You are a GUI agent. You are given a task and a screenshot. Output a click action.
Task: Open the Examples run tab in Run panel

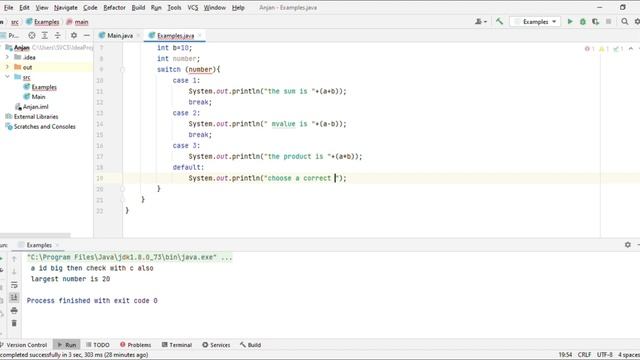point(39,245)
